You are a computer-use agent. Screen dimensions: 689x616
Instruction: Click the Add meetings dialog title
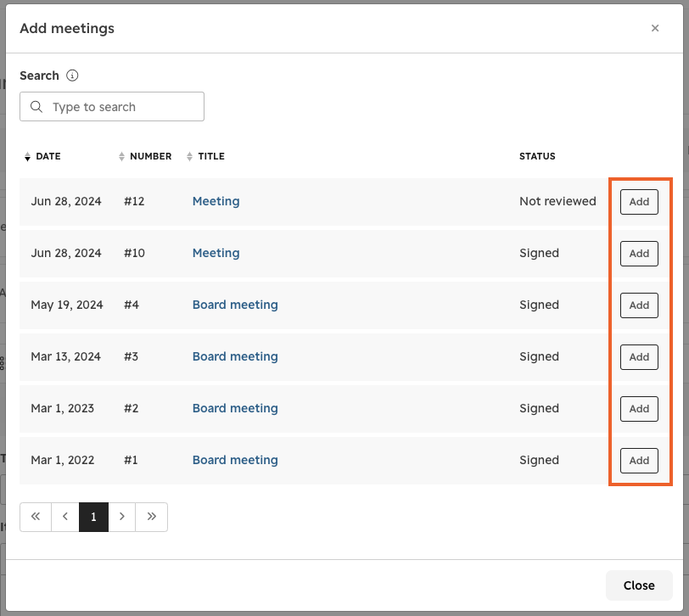[x=67, y=28]
